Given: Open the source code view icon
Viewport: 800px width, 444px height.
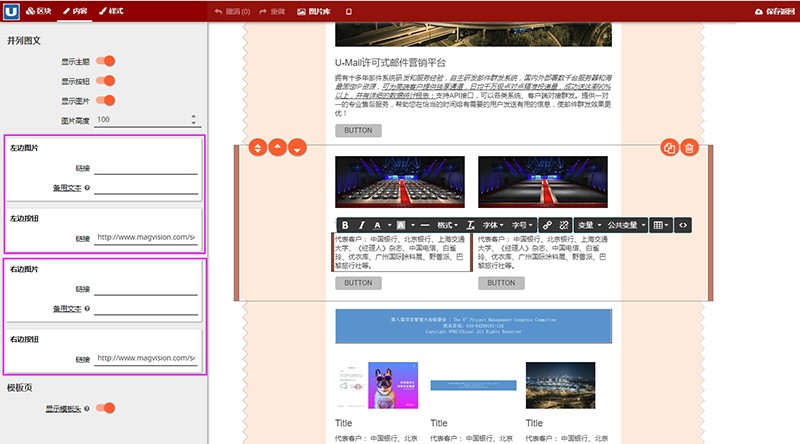Looking at the screenshot, I should (683, 225).
